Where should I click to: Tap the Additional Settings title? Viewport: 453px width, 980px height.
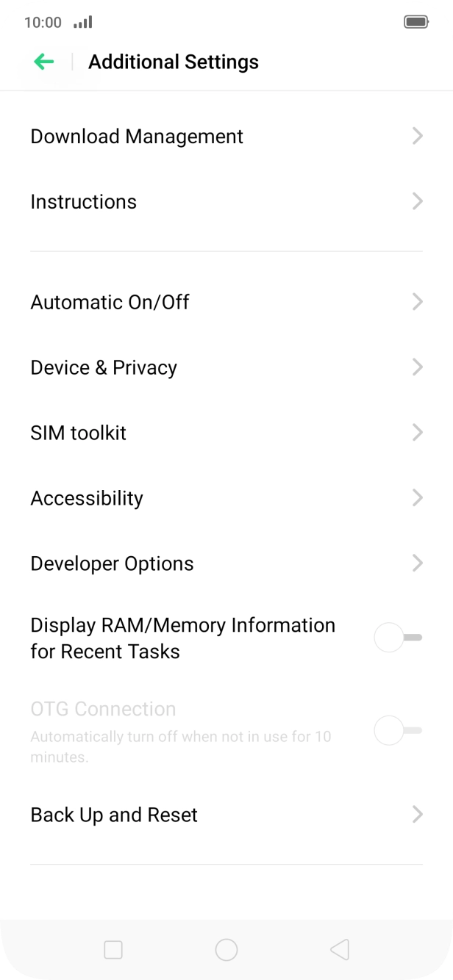point(174,62)
